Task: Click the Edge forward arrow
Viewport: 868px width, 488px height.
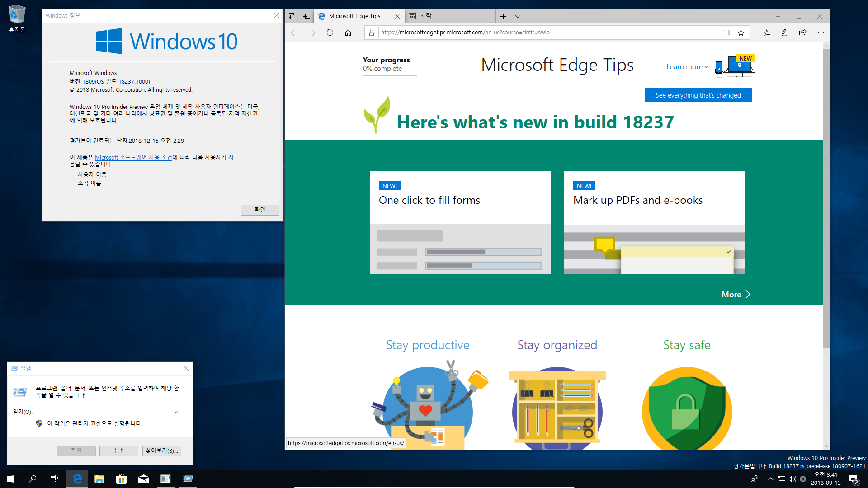Action: tap(312, 33)
